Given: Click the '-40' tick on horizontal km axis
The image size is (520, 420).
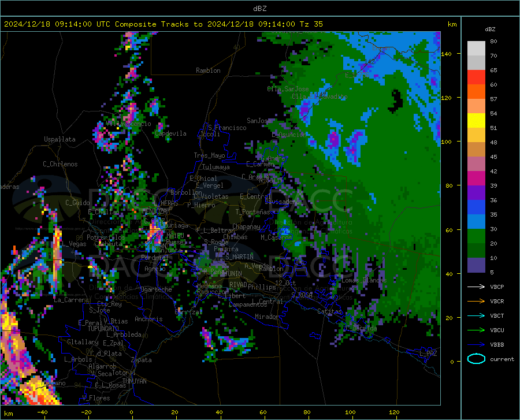Looking at the screenshot, I should click(42, 412).
